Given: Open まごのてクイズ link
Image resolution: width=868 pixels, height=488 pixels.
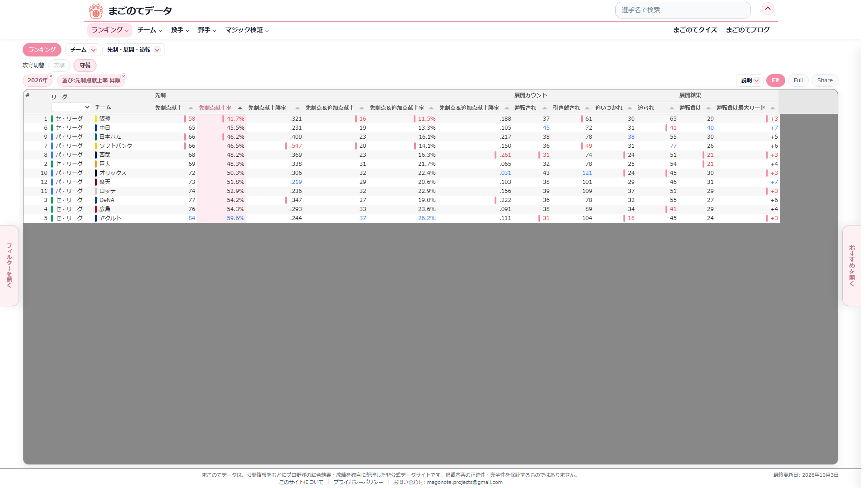Looking at the screenshot, I should click(695, 30).
